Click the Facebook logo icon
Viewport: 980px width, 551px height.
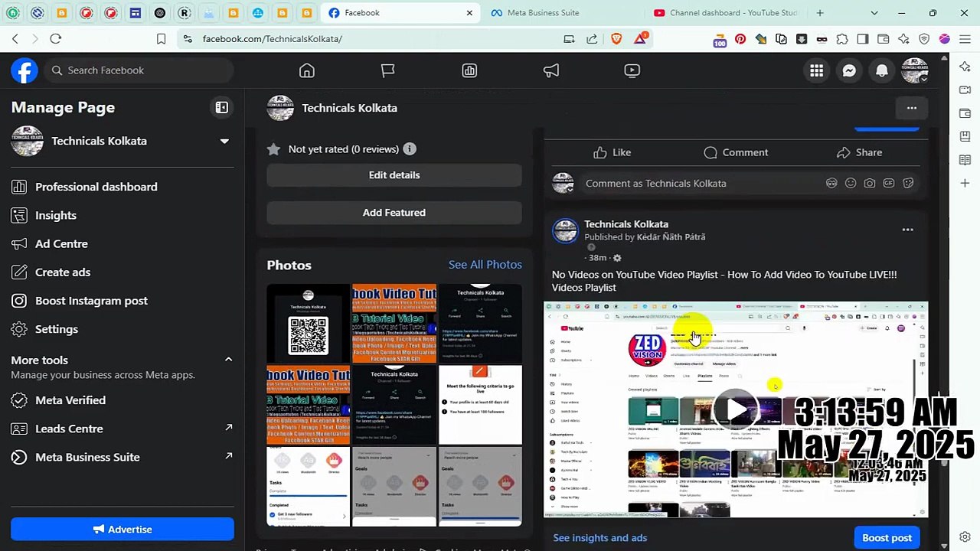click(x=24, y=70)
